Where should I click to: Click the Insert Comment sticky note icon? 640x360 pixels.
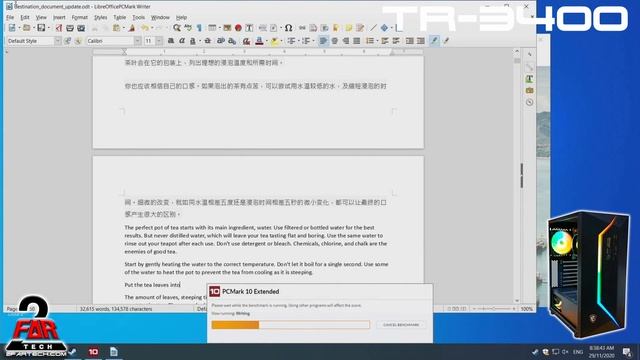[349, 28]
